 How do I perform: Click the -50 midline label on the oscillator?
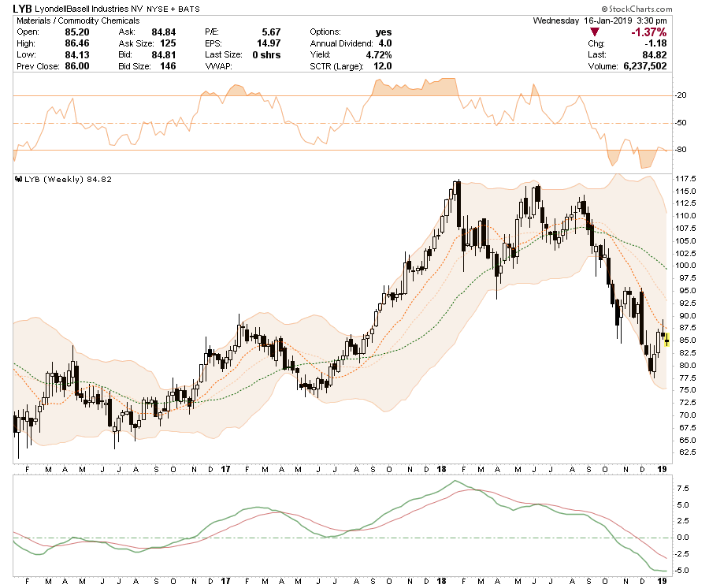(681, 123)
